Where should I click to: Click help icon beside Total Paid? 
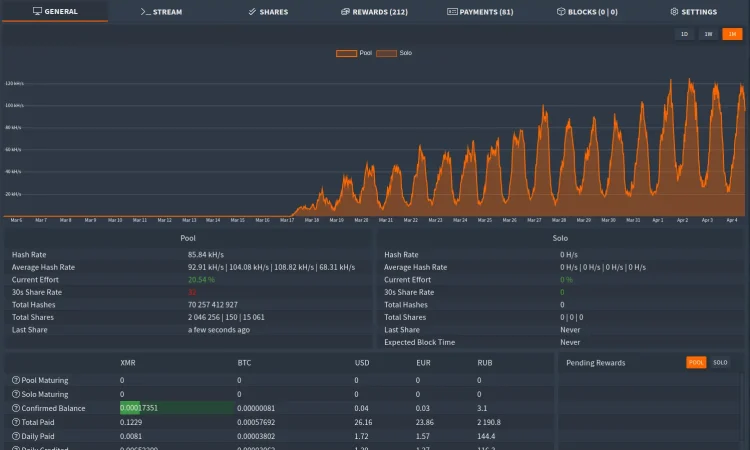click(16, 422)
